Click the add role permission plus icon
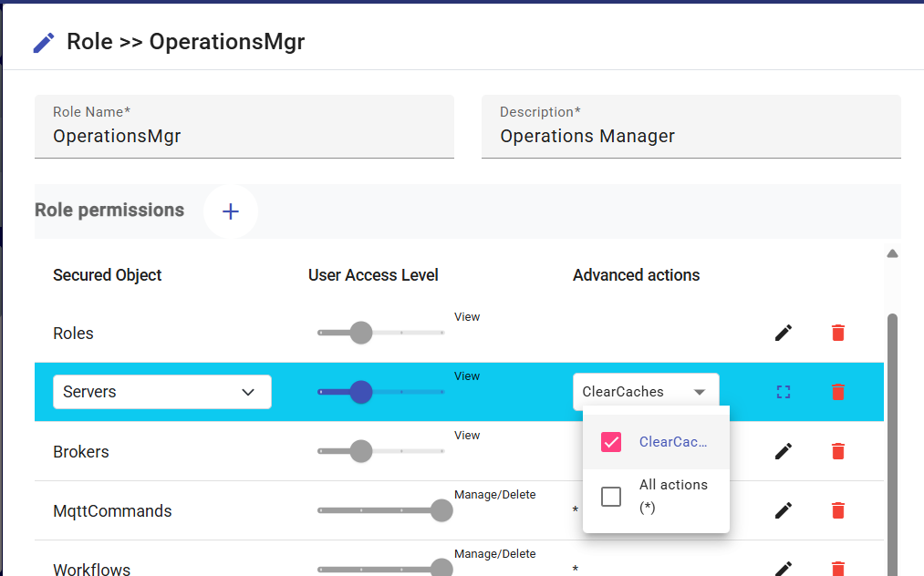The width and height of the screenshot is (924, 576). click(x=231, y=211)
